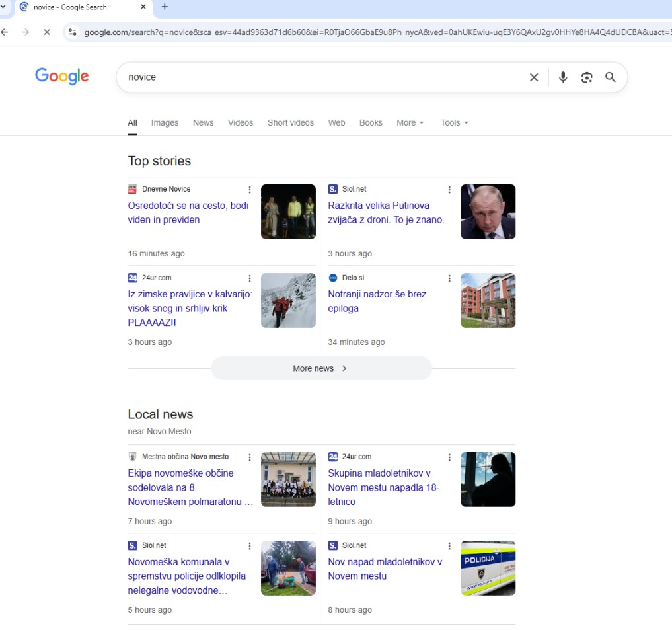The width and height of the screenshot is (672, 630).
Task: Open the tab search chevron in the tab strip
Action: (x=3, y=7)
